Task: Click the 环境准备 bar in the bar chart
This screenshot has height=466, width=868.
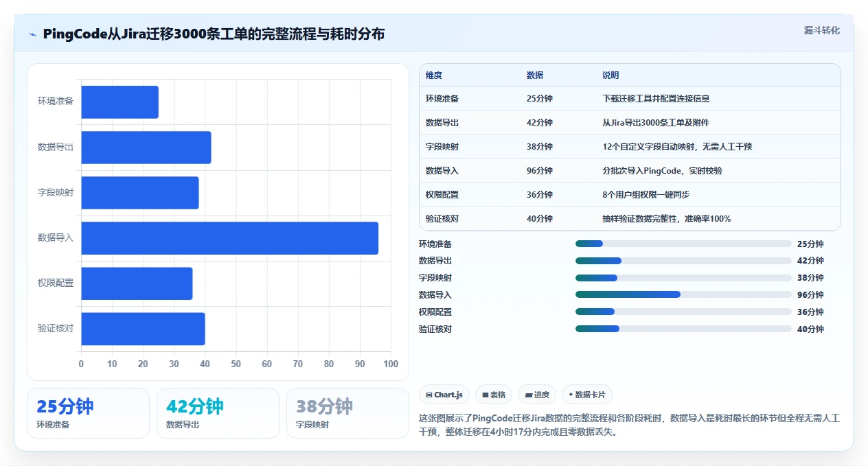Action: click(x=119, y=102)
